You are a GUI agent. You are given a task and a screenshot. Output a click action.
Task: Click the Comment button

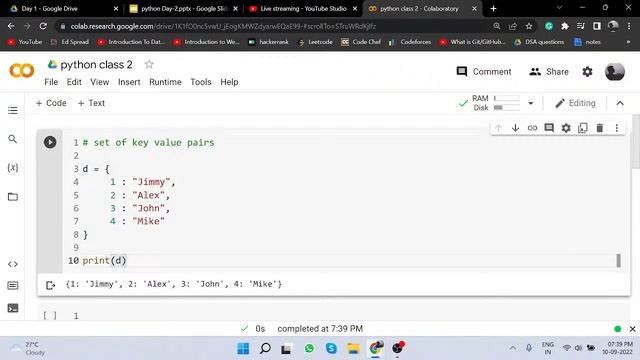pyautogui.click(x=484, y=72)
